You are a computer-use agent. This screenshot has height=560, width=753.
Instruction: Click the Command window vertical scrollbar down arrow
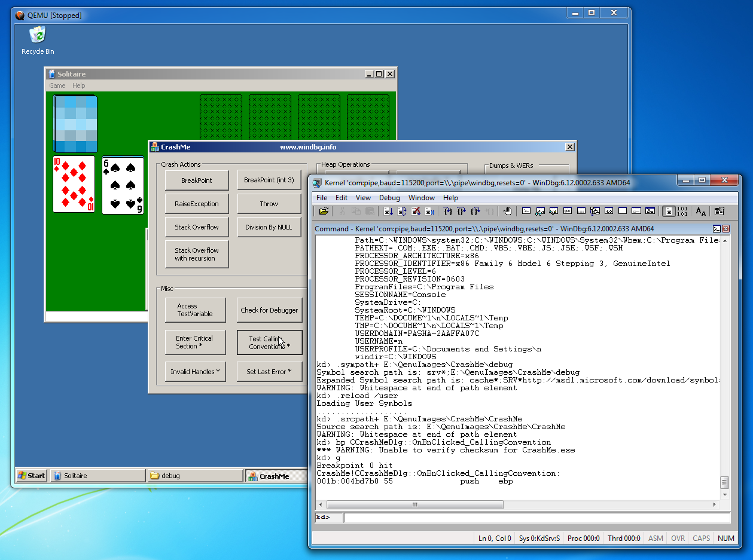click(725, 495)
